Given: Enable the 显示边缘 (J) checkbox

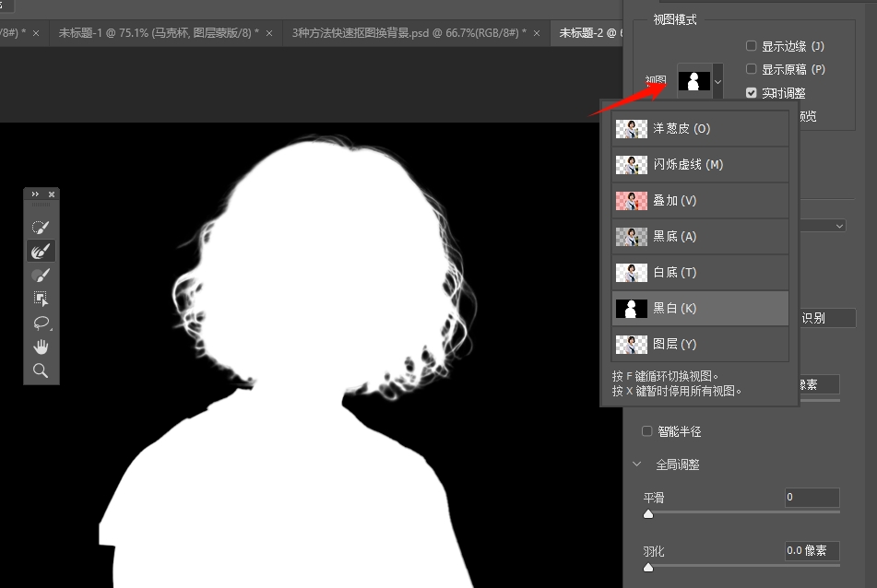Looking at the screenshot, I should (752, 46).
